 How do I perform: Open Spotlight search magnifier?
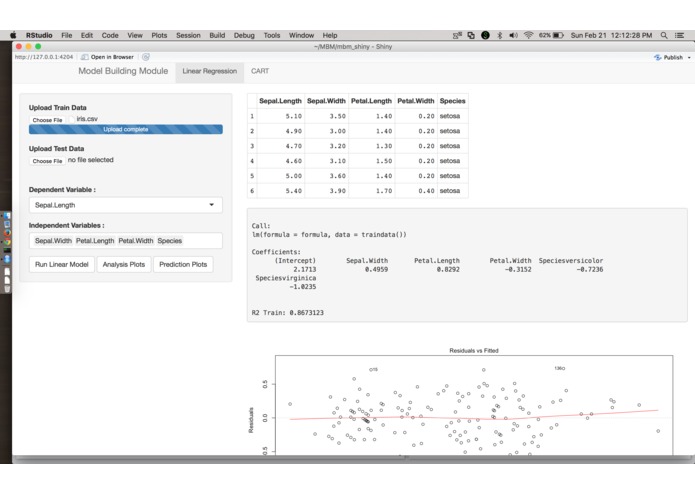664,35
